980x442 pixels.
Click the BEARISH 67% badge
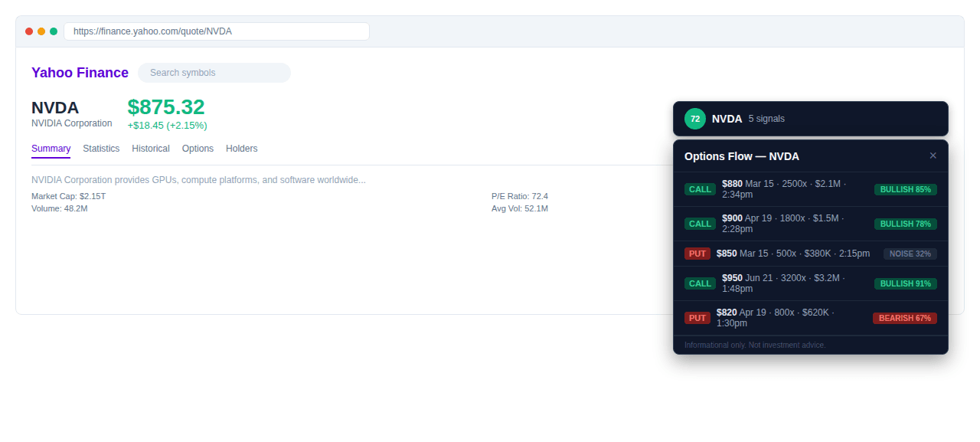[905, 318]
